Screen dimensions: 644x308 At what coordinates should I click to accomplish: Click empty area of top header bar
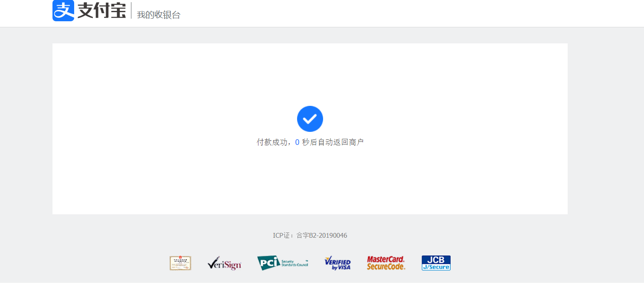(x=390, y=13)
